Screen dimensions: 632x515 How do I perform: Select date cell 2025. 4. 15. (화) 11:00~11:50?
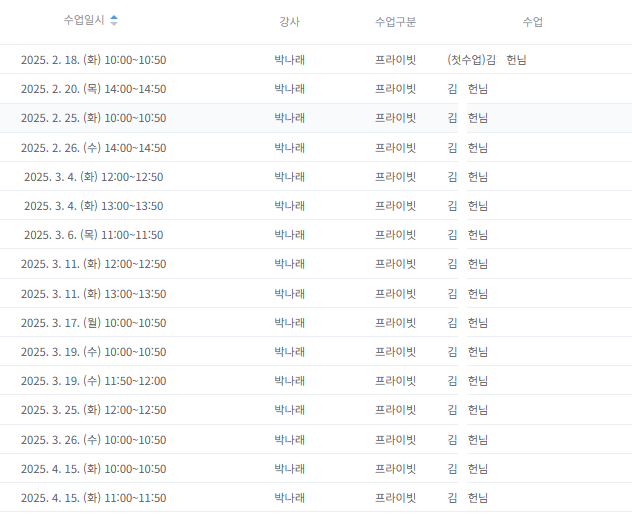94,498
